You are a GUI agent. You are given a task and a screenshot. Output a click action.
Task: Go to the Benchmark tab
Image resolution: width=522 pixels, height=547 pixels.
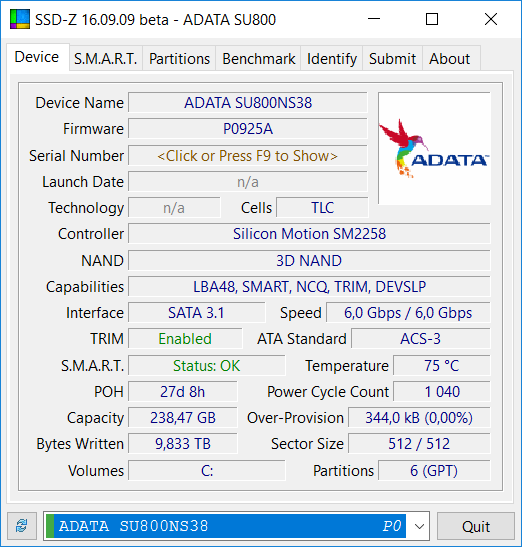[259, 59]
